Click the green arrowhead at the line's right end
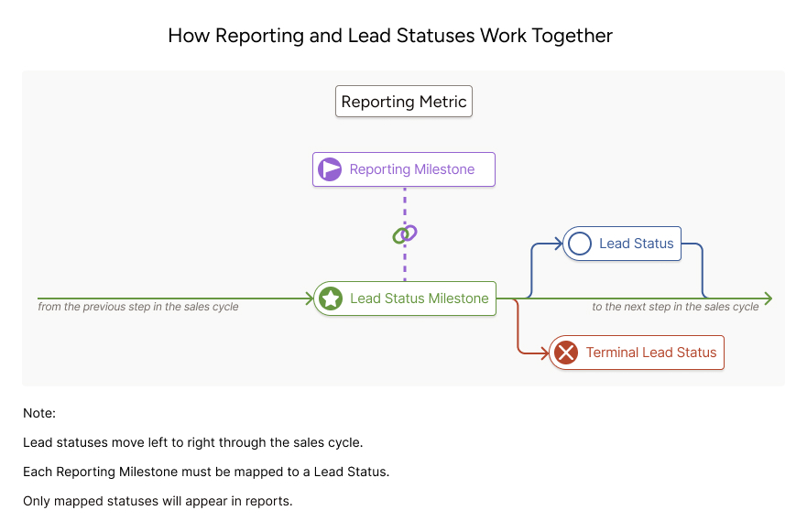The width and height of the screenshot is (807, 532). tap(768, 299)
